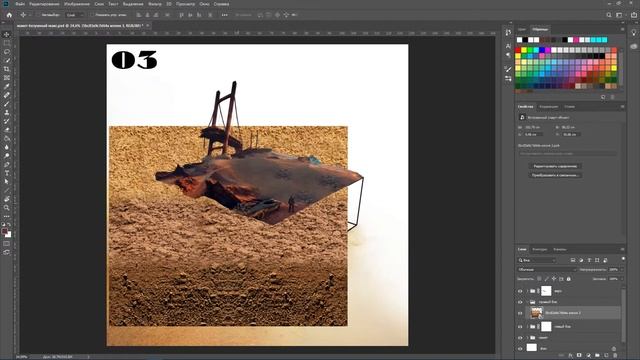Open the Auto-Select Layer dropdown in options bar
Image resolution: width=640 pixels, height=360 pixels.
point(74,15)
